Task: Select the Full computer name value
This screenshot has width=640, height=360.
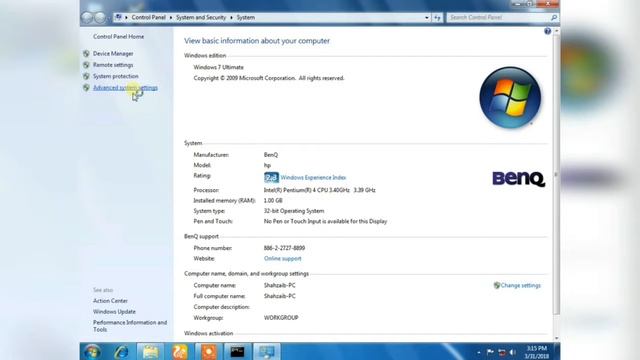Action: (280, 296)
